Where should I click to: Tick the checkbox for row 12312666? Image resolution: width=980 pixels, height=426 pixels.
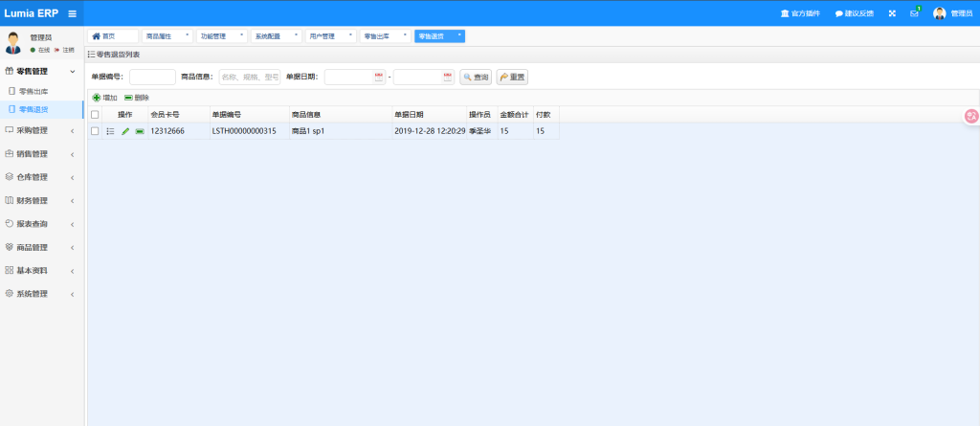coord(95,131)
